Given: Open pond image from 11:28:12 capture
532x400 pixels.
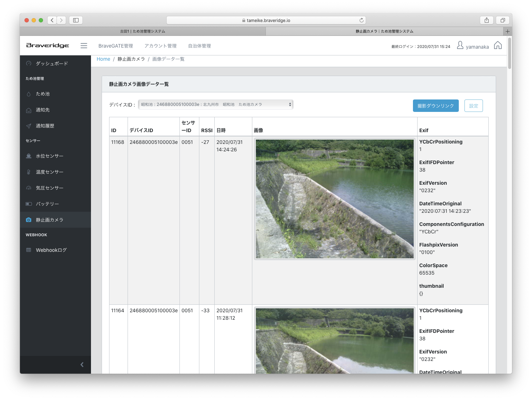Looking at the screenshot, I should (334, 340).
